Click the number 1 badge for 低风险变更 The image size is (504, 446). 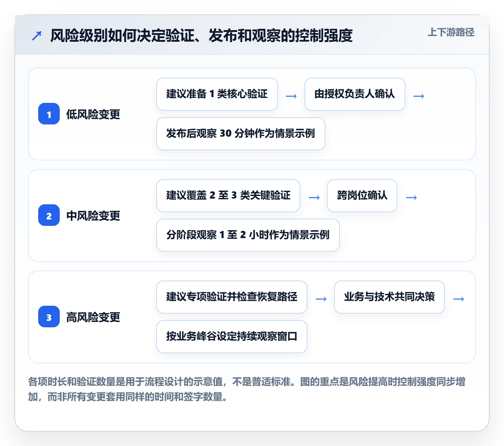pyautogui.click(x=49, y=114)
